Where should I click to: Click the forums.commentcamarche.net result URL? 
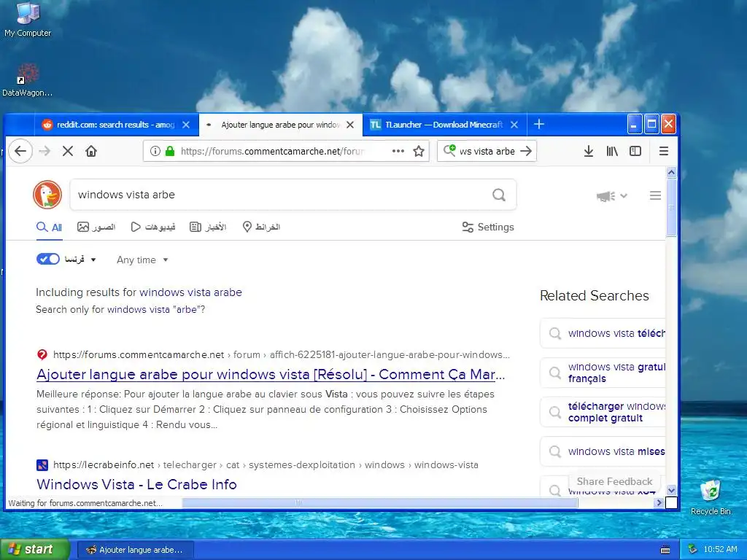tap(282, 355)
